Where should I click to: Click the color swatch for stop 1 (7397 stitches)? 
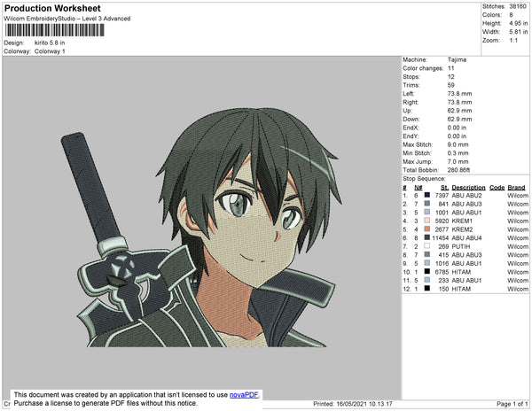click(427, 195)
